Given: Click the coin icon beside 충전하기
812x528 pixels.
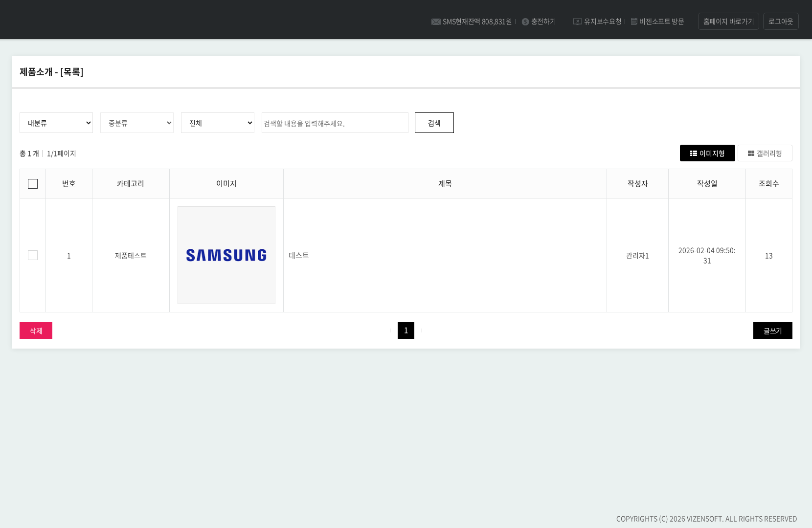Looking at the screenshot, I should click(525, 22).
